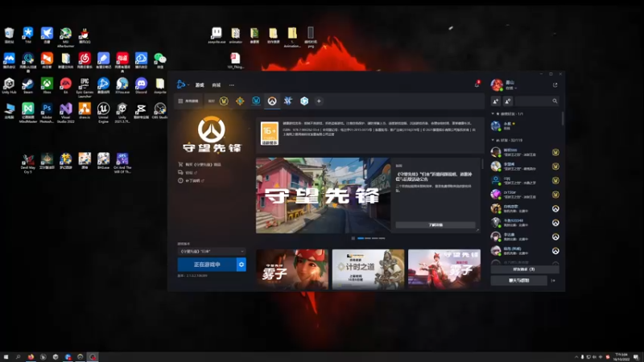
Task: Open the 游戏 (Games) tab
Action: (200, 85)
